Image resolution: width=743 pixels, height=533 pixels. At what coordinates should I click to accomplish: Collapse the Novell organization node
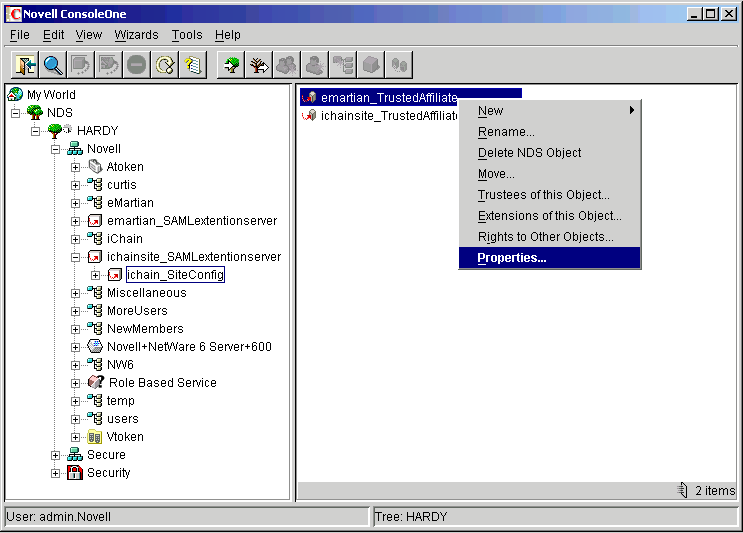55,149
